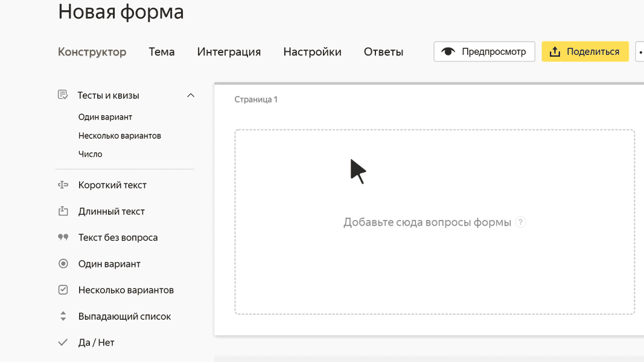Collapse the Тесты и квизы section chevron
This screenshot has width=644, height=362.
pos(191,95)
